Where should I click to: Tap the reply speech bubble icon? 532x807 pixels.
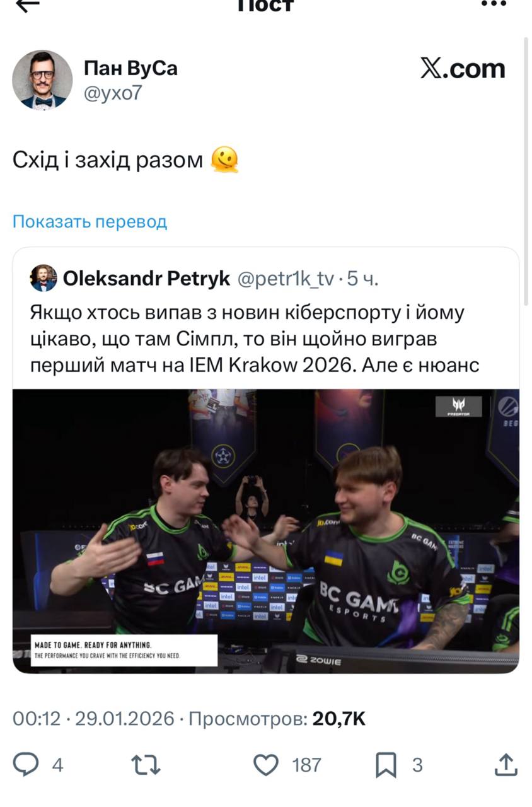[26, 765]
